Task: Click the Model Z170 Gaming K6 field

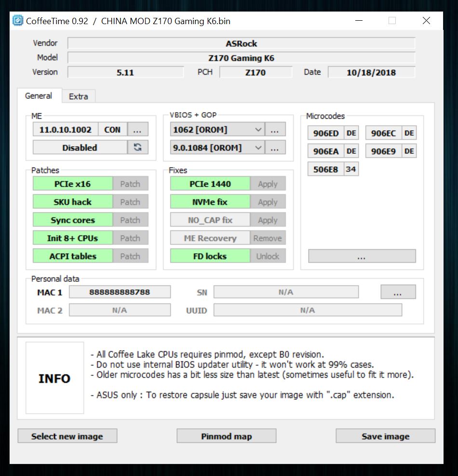Action: click(x=241, y=58)
